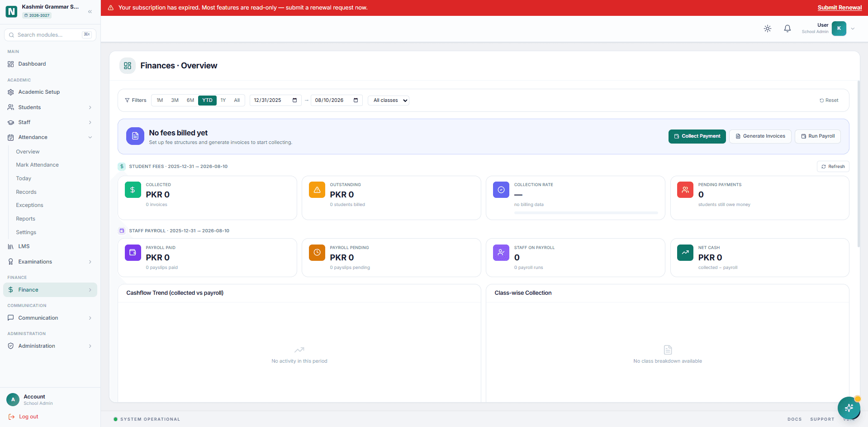Toggle the light/dark theme sun icon
Screen dimensions: 868x427
coord(768,29)
